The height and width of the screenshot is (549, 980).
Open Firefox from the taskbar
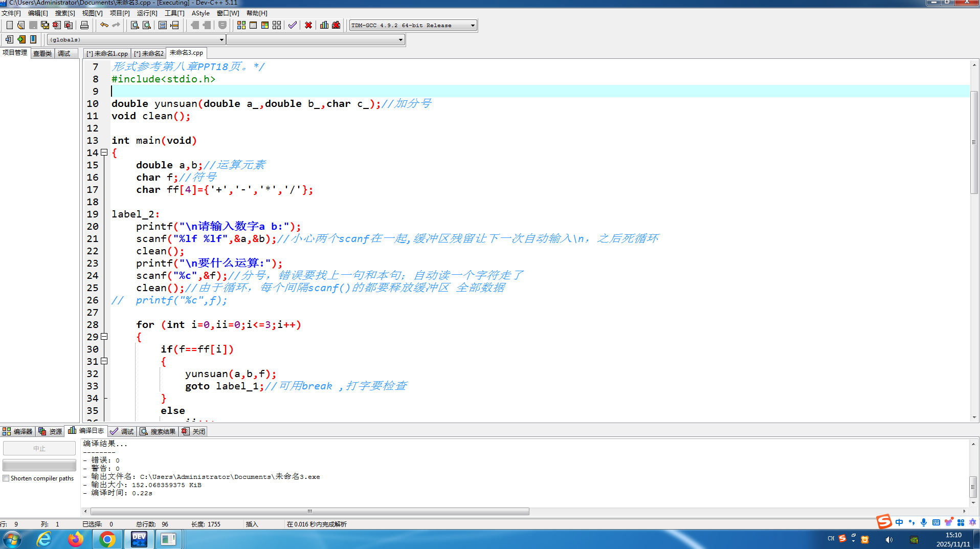coord(76,539)
